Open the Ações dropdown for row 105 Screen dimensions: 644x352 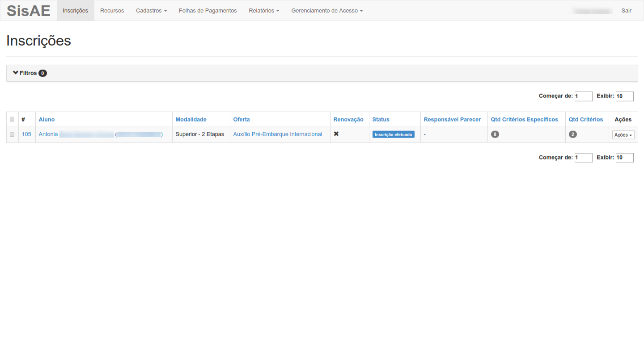(623, 135)
